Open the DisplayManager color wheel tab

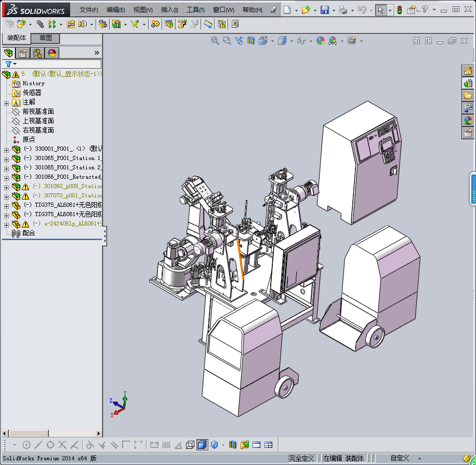[x=51, y=53]
